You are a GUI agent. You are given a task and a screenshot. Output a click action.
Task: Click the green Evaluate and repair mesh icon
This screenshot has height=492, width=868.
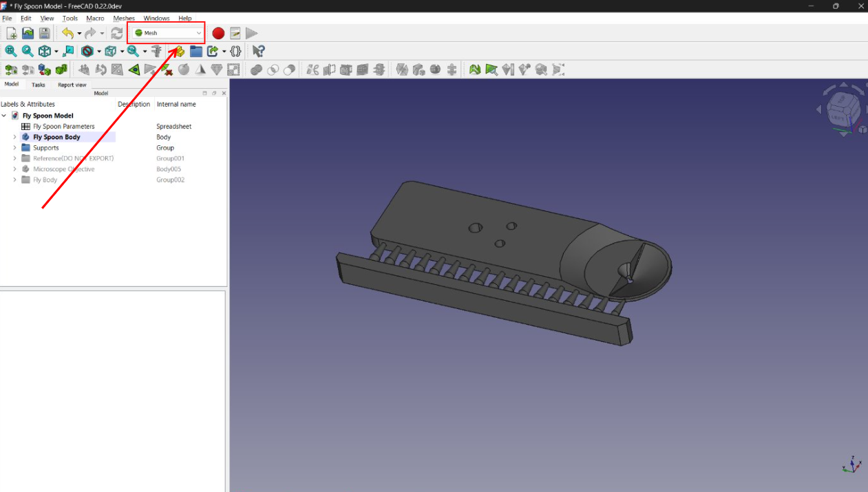click(475, 69)
